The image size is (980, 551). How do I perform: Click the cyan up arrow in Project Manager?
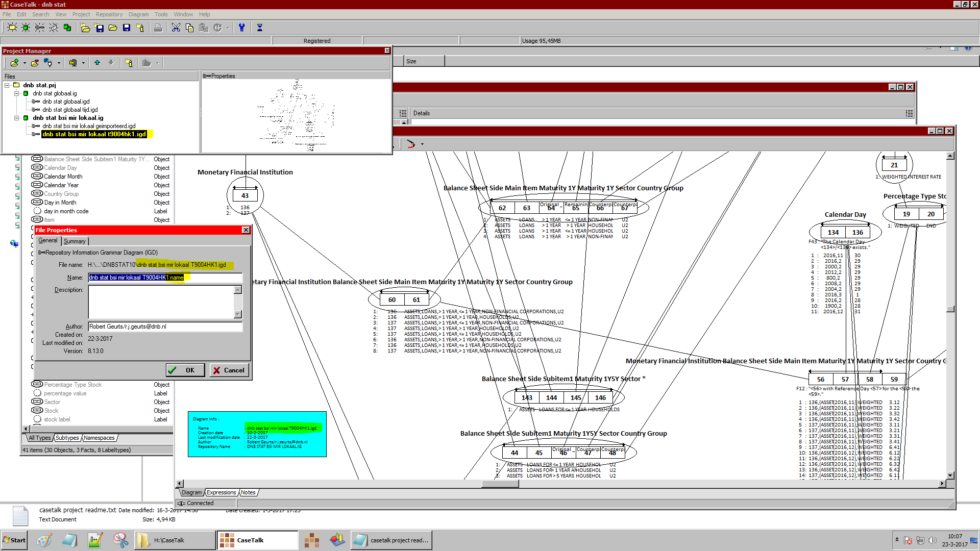(97, 63)
